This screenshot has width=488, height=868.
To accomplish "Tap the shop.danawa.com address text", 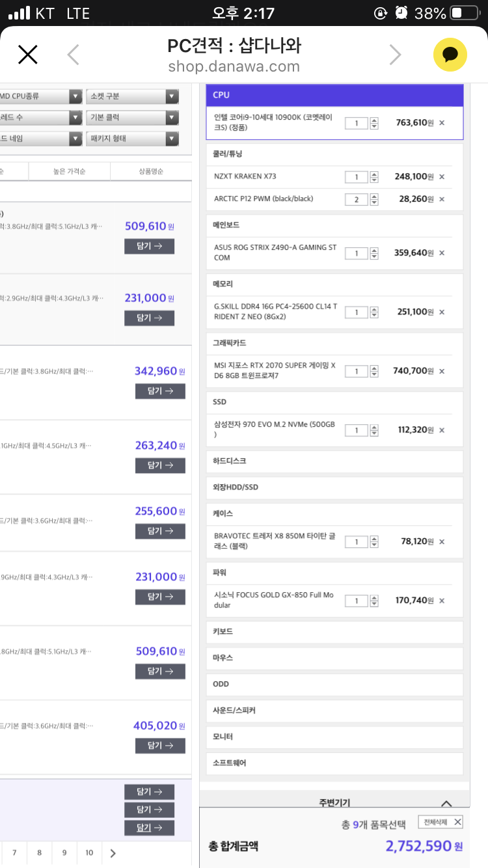I will 234,67.
